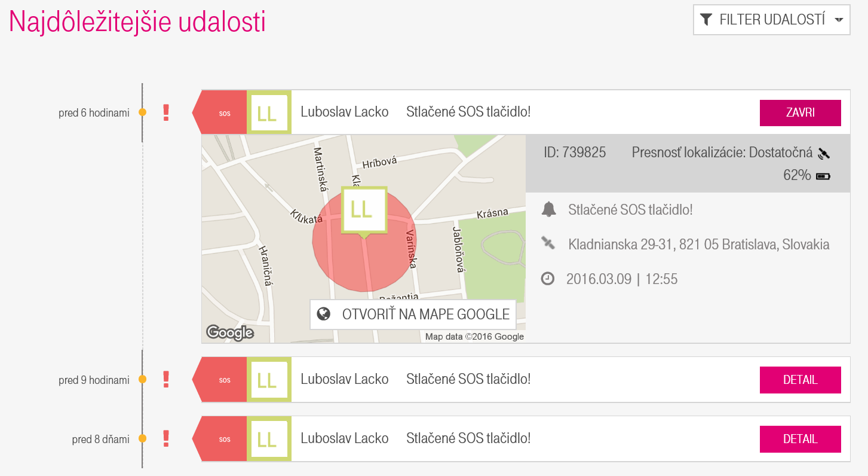Click the battery icon next to 62%
Image resolution: width=868 pixels, height=476 pixels.
click(x=823, y=176)
